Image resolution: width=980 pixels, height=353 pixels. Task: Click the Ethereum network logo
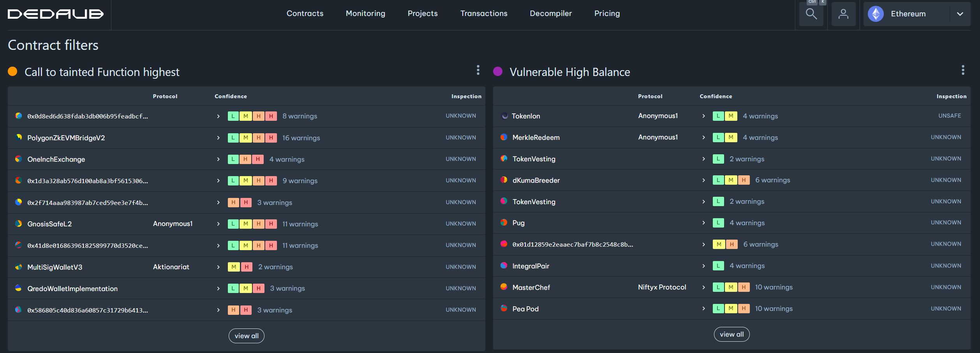point(876,14)
